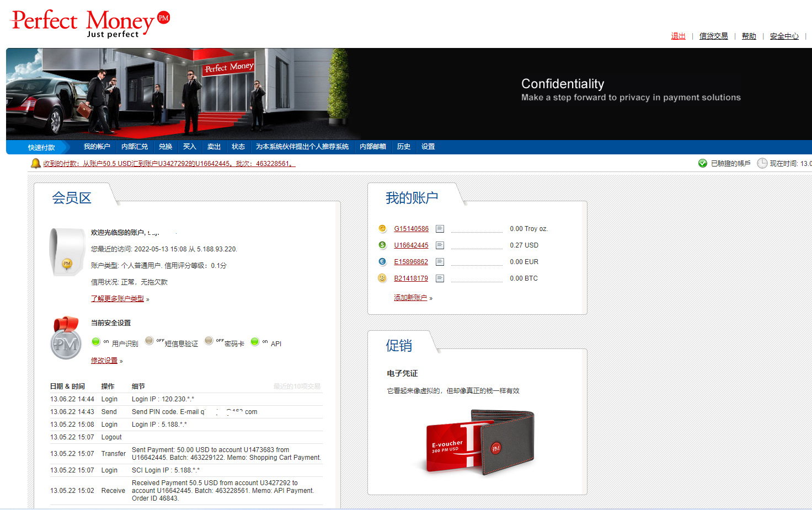Image resolution: width=812 pixels, height=510 pixels.
Task: Open statement icon for G15140586
Action: [440, 229]
